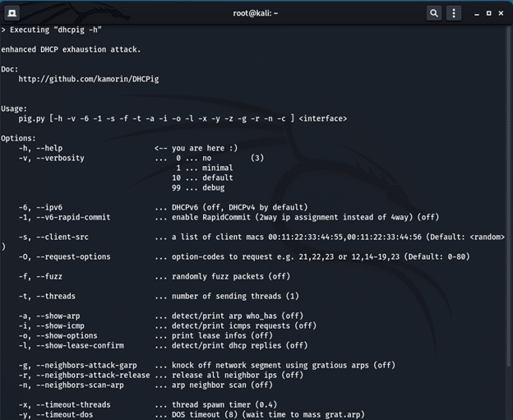
Task: Close the root@kali terminal window
Action: click(x=502, y=12)
